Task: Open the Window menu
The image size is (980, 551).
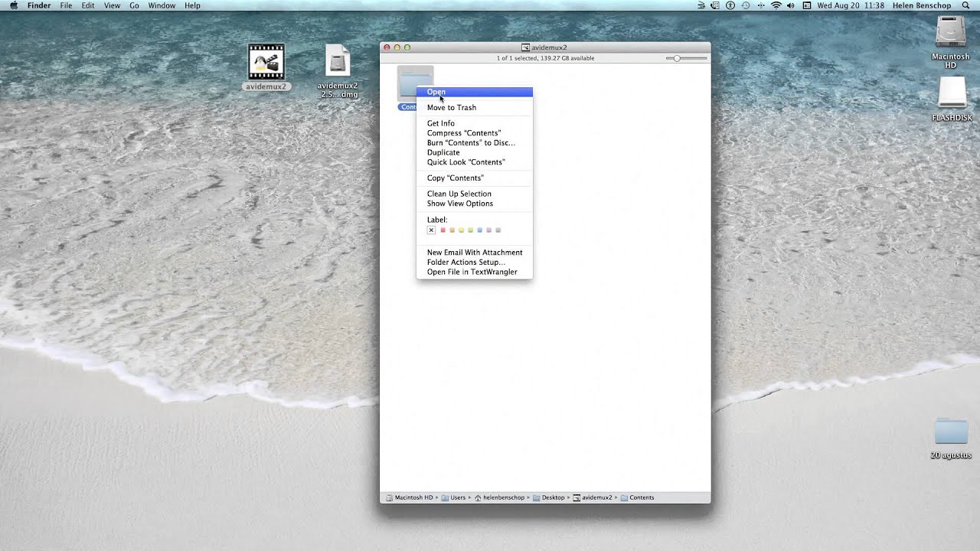Action: click(162, 5)
